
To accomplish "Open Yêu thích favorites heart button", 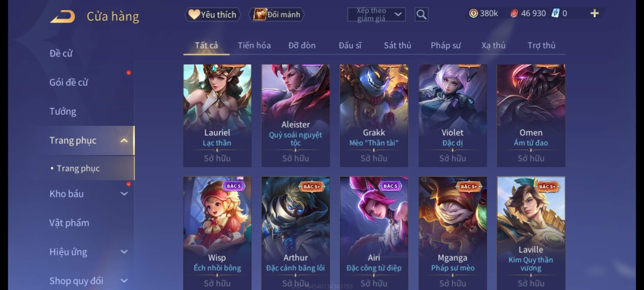I will (213, 15).
